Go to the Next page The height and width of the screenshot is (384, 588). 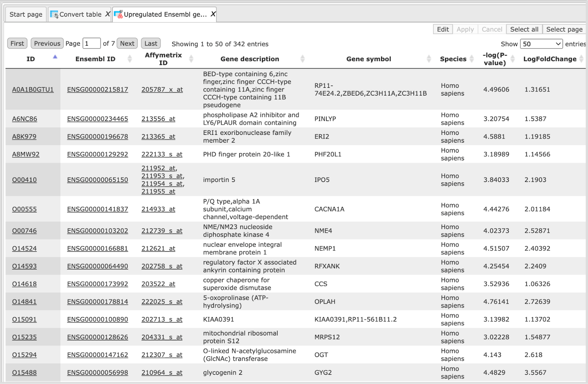127,43
